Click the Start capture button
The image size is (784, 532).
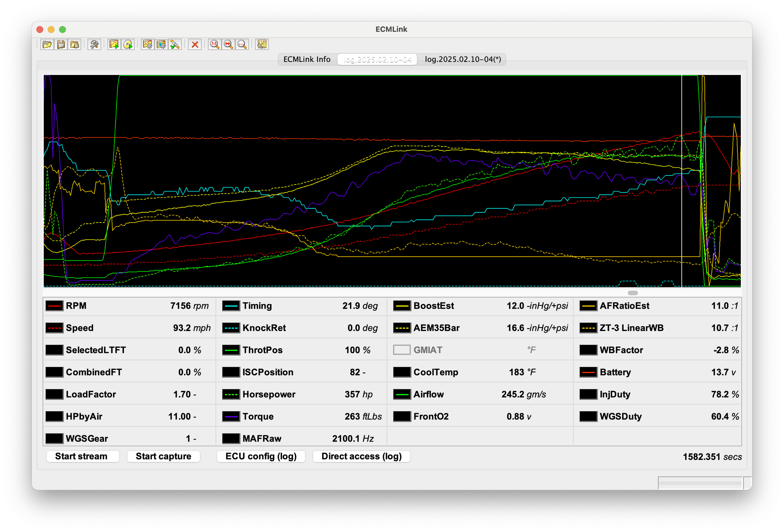163,456
